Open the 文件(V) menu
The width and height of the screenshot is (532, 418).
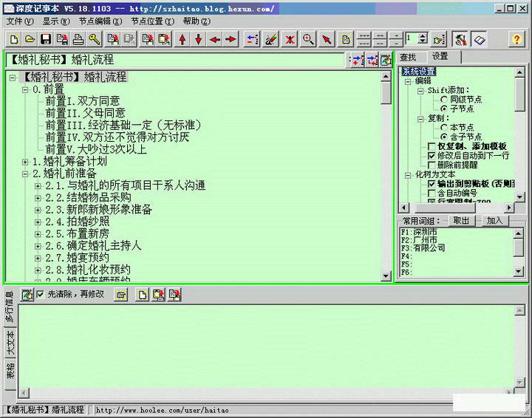20,21
